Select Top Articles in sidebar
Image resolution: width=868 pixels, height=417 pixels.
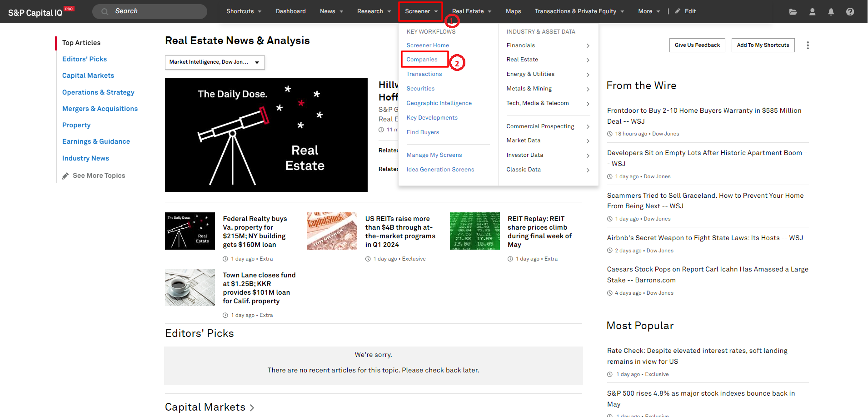[81, 43]
